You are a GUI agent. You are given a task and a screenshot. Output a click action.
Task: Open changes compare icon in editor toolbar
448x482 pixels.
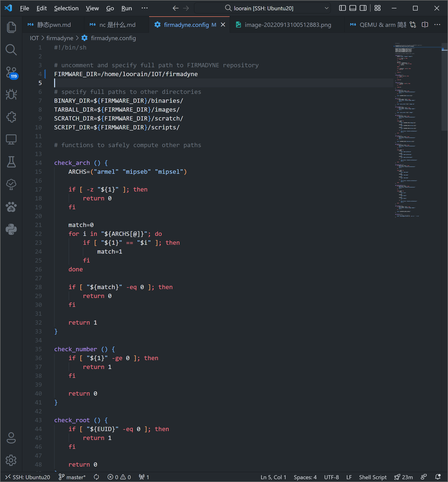[x=413, y=25]
